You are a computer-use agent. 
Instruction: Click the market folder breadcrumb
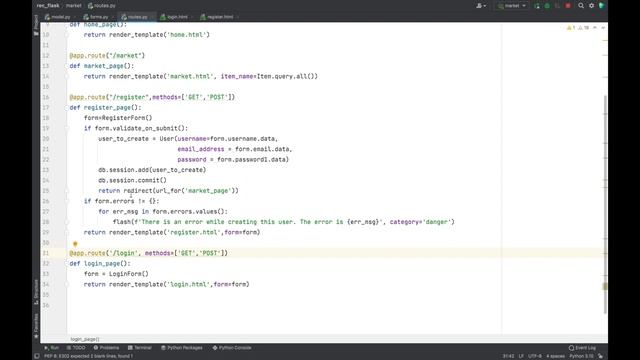74,6
